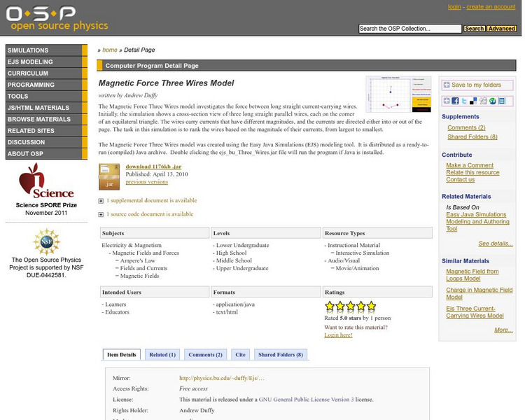Open the CURRICULUM menu item
The height and width of the screenshot is (420, 525).
[x=46, y=73]
